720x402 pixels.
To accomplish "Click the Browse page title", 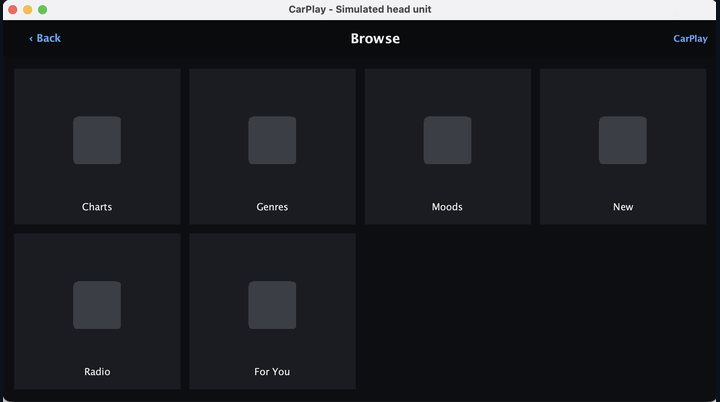I will [375, 39].
